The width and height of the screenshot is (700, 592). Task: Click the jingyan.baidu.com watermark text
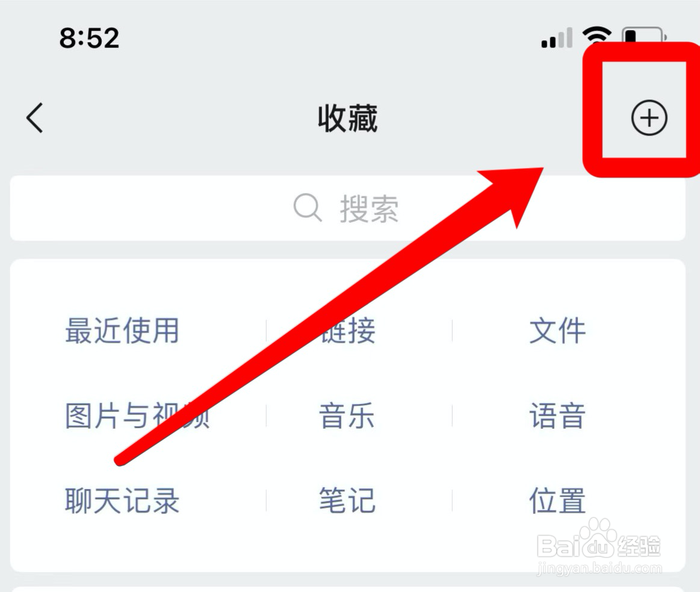click(x=599, y=569)
